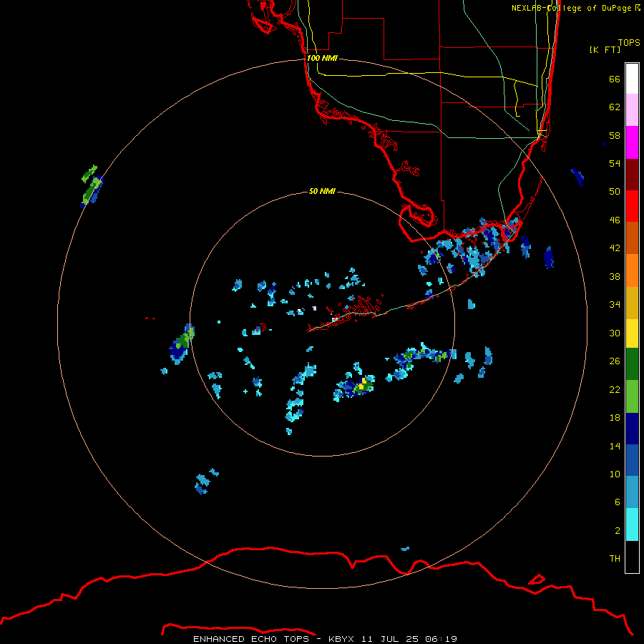
Task: Click the "100 NMI" range ring label
Action: point(322,58)
